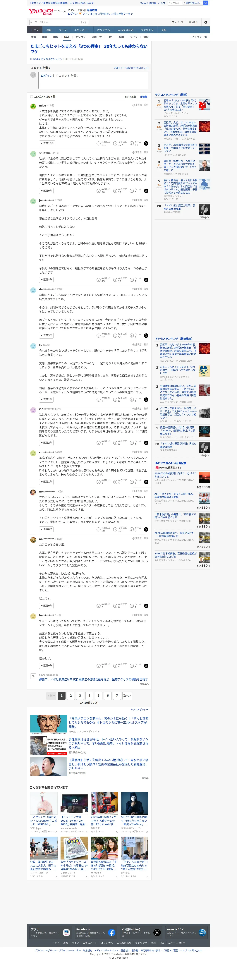Open the 速報 tab in main navigation

click(x=49, y=30)
